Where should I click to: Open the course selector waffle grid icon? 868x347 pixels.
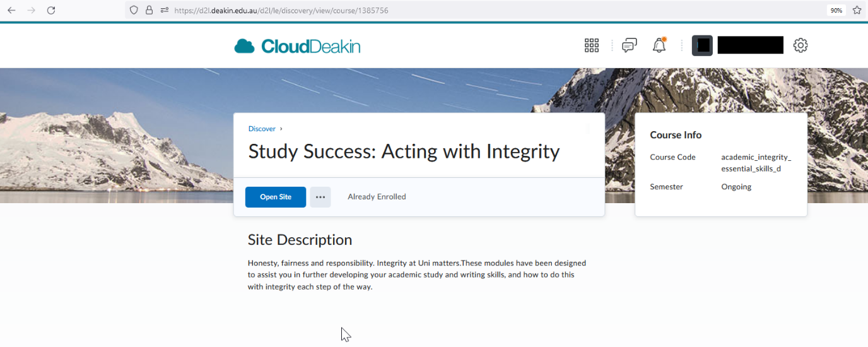591,45
